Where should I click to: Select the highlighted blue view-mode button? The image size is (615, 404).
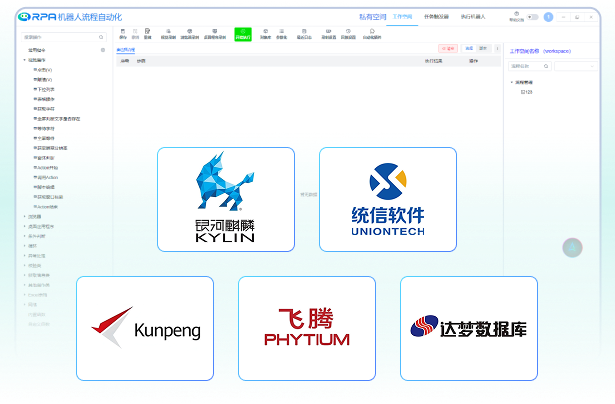tap(469, 48)
